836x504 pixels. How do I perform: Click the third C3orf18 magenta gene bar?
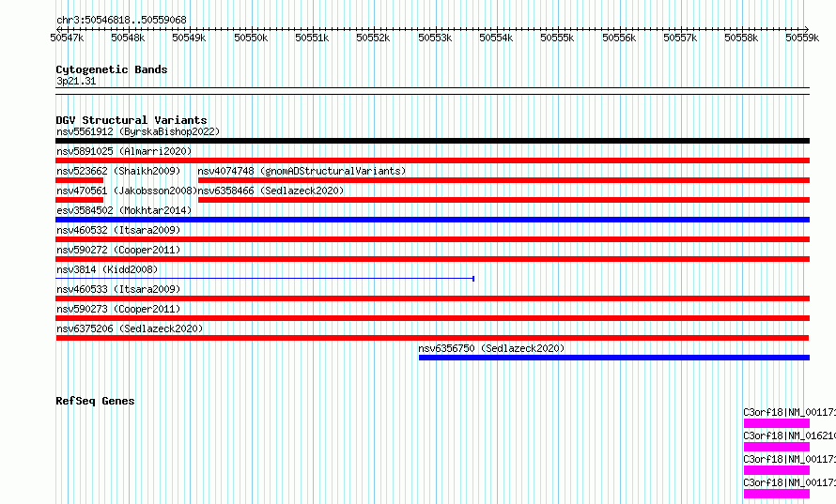tap(777, 470)
